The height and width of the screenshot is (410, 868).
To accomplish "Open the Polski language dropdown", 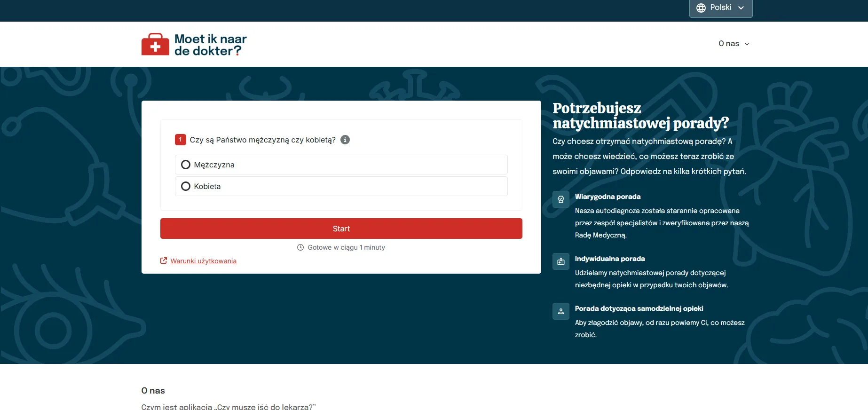I will tap(720, 8).
